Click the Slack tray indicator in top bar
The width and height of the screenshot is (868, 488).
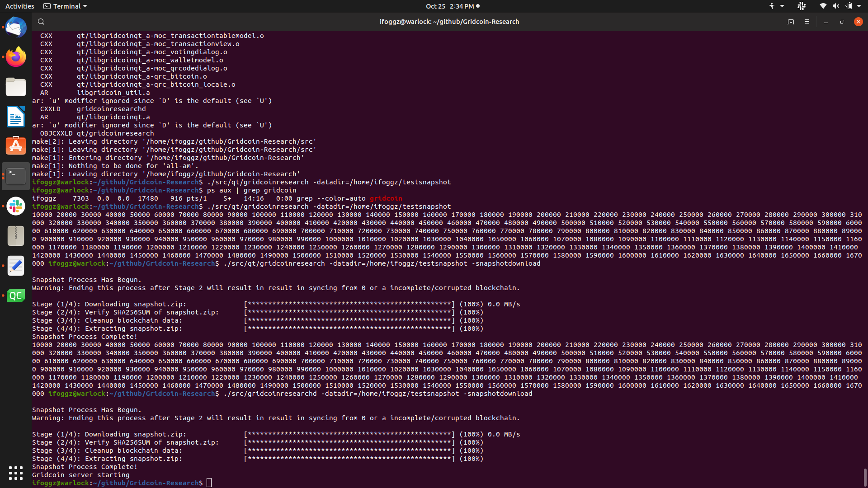[802, 6]
